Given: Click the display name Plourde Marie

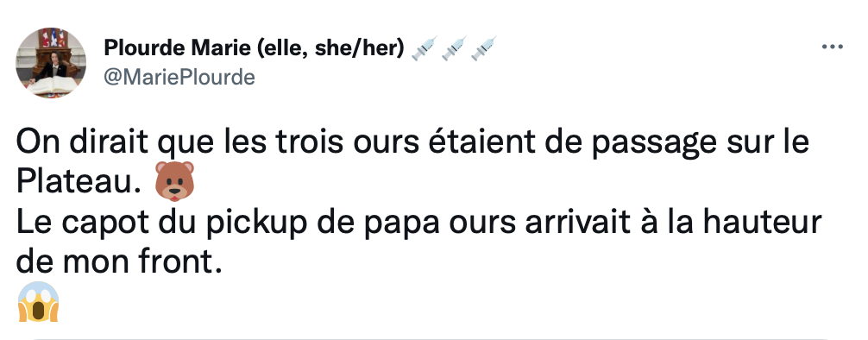Looking at the screenshot, I should pos(177,49).
